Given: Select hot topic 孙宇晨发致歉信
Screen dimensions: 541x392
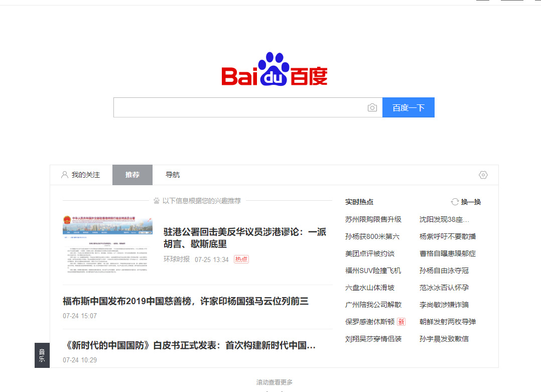Looking at the screenshot, I should point(444,339).
